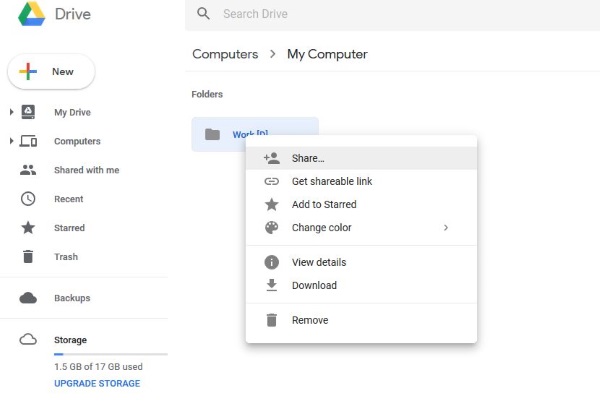Open the Change color submenu arrow
The height and width of the screenshot is (404, 600).
(x=446, y=228)
